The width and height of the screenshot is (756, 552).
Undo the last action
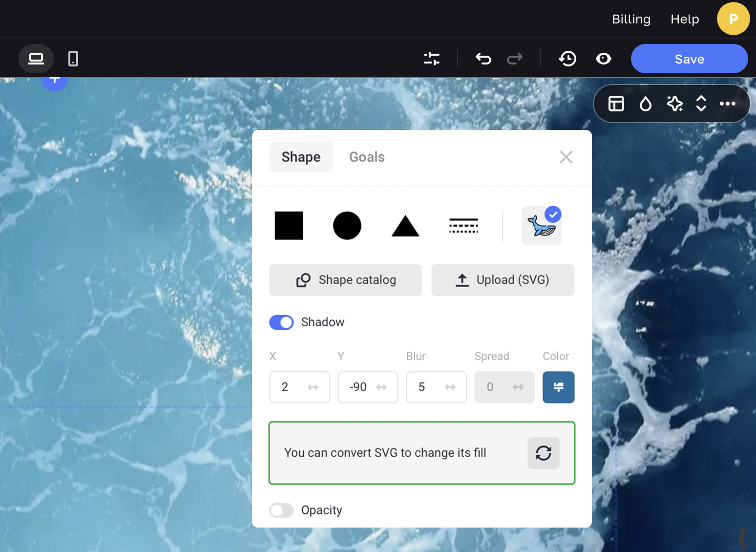coord(483,59)
